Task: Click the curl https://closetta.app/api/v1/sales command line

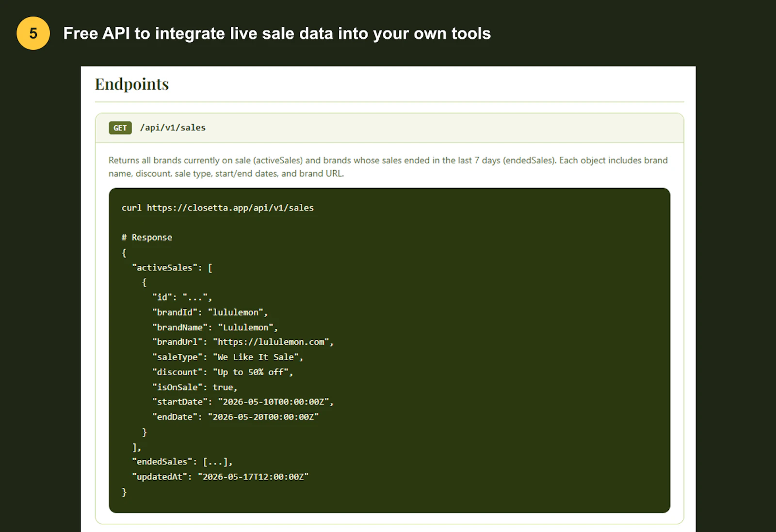Action: pos(218,208)
